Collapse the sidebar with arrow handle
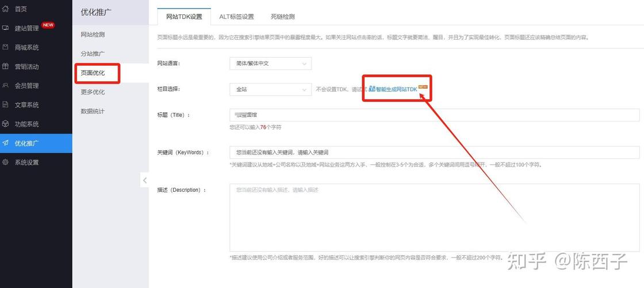Image resolution: width=644 pixels, height=288 pixels. pyautogui.click(x=144, y=180)
